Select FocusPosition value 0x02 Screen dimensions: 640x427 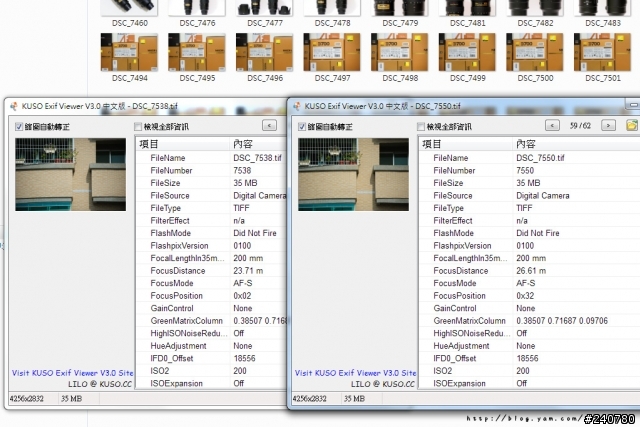coord(242,296)
